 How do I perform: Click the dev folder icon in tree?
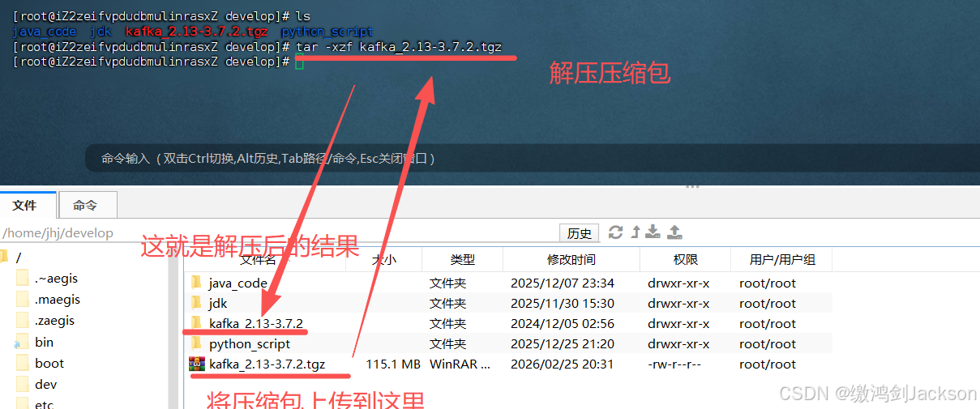(x=21, y=384)
